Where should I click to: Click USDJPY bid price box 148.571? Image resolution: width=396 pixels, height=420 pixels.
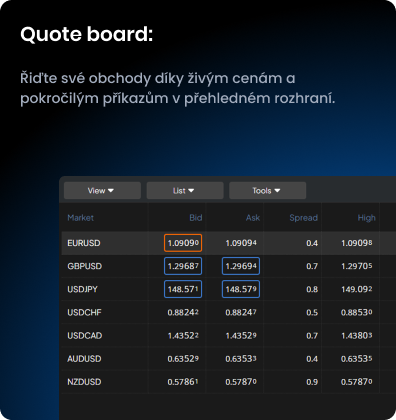183,289
